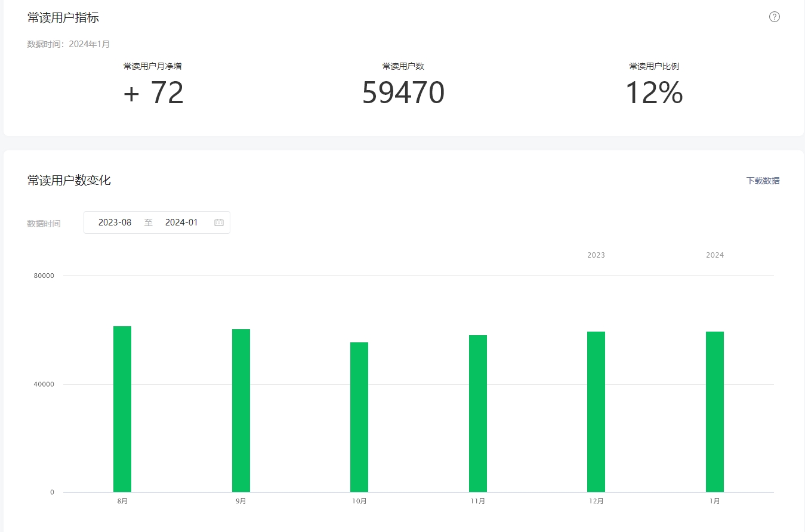Screen dimensions: 805x532
Task: Click the 10月 x-axis label
Action: click(359, 502)
